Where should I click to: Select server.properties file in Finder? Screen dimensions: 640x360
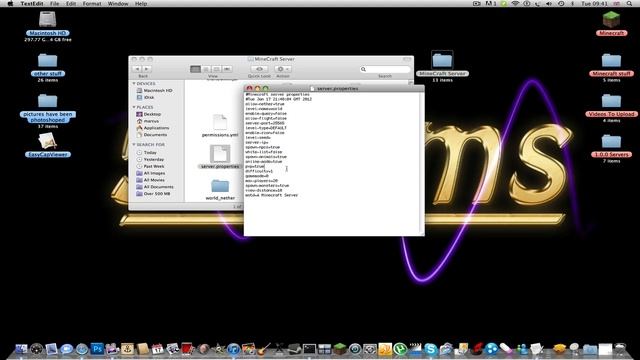click(x=220, y=154)
